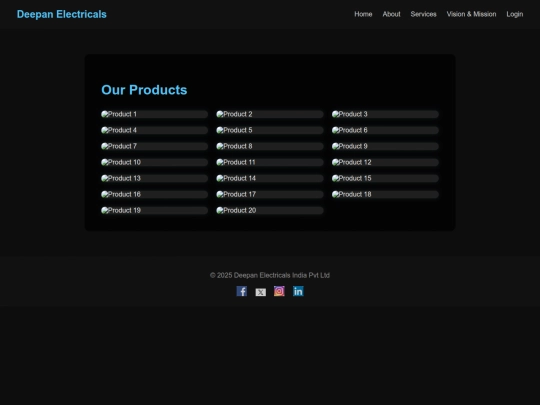Open the Services nav link
540x405 pixels.
pos(424,14)
